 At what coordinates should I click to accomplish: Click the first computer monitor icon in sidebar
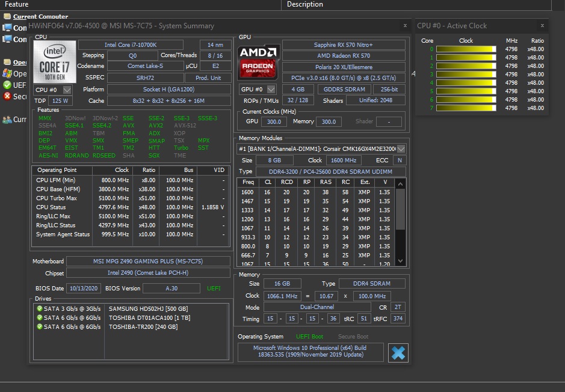pos(7,28)
